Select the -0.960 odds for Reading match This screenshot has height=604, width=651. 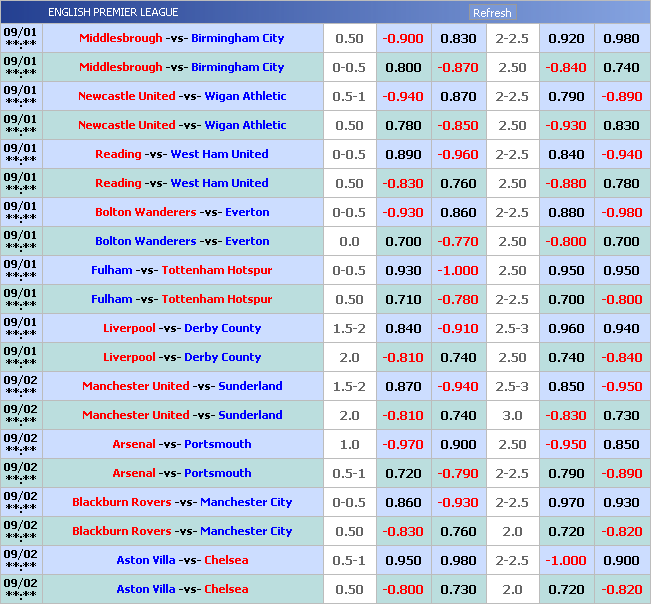458,155
